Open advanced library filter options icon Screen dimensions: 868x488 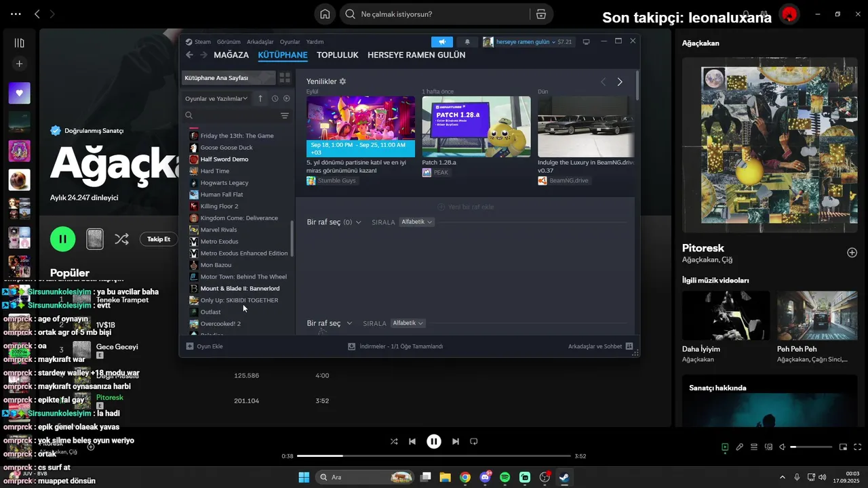pyautogui.click(x=285, y=115)
